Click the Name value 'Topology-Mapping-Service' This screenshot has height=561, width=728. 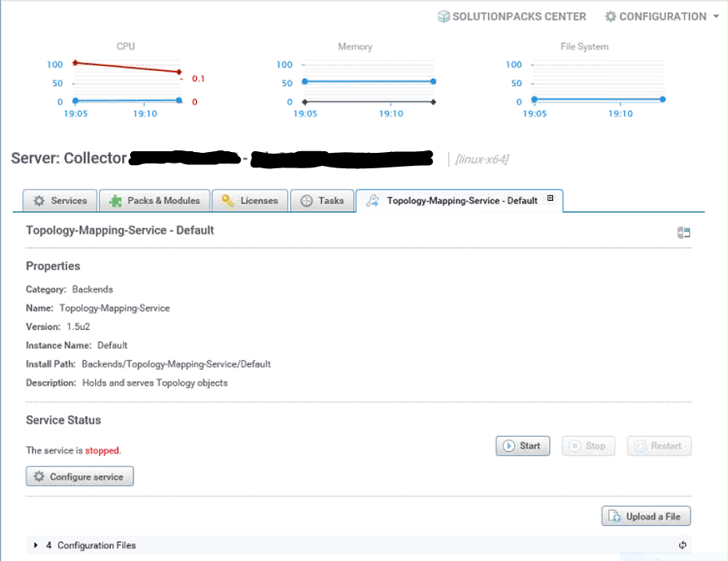(x=114, y=308)
